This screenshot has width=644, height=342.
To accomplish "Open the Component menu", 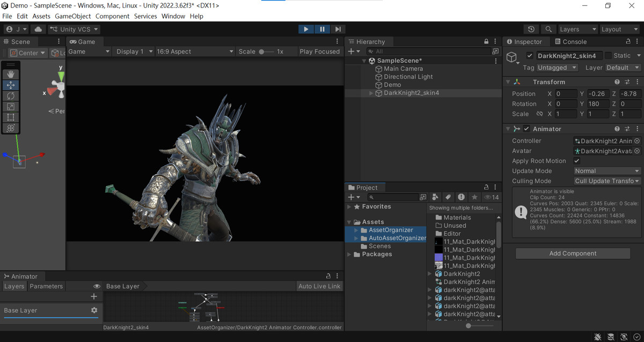I will coord(113,16).
